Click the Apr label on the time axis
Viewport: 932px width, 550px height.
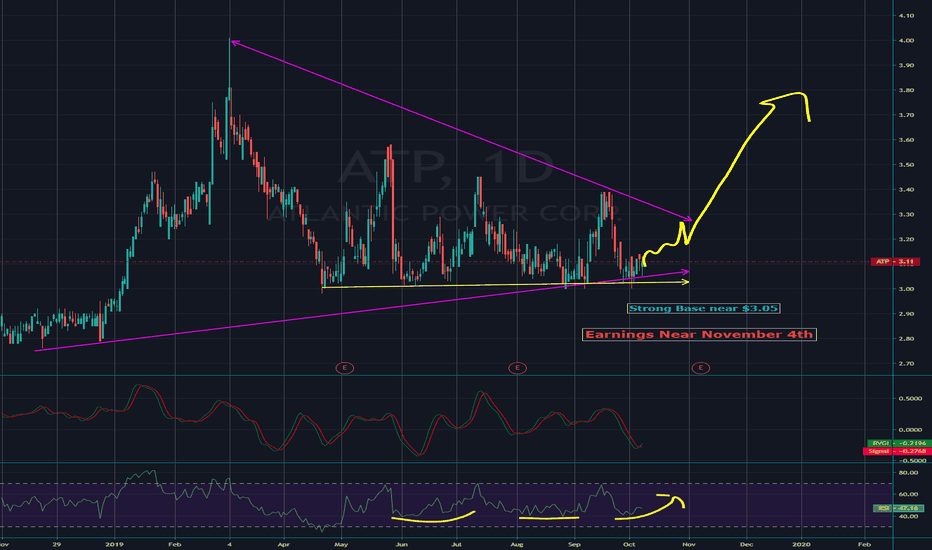(x=284, y=544)
